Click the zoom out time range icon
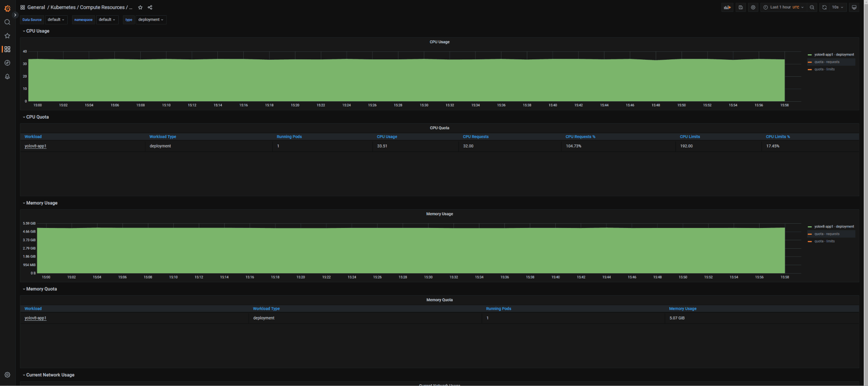The image size is (868, 386). (812, 7)
